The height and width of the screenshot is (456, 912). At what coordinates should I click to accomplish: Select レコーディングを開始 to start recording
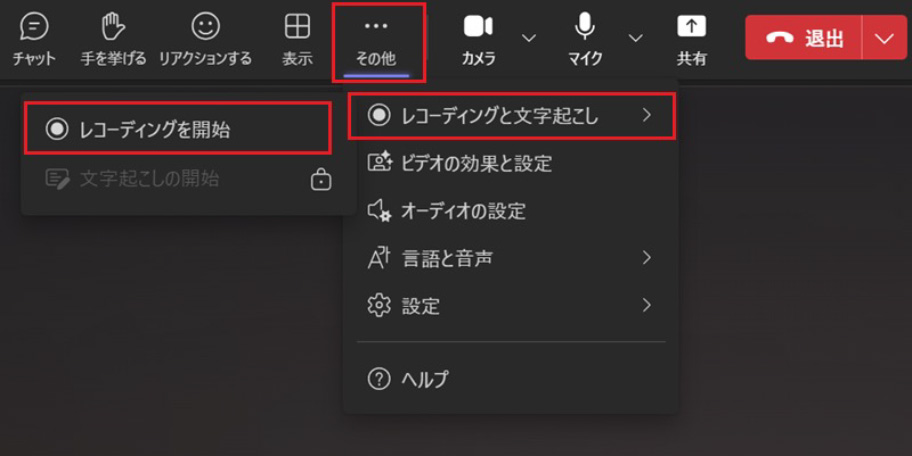(178, 129)
